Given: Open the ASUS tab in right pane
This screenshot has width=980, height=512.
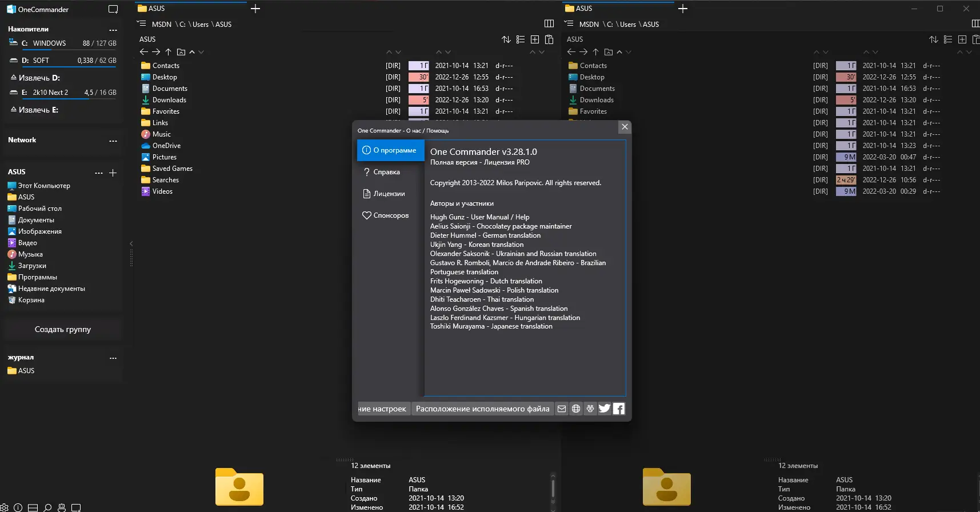Looking at the screenshot, I should click(x=618, y=9).
